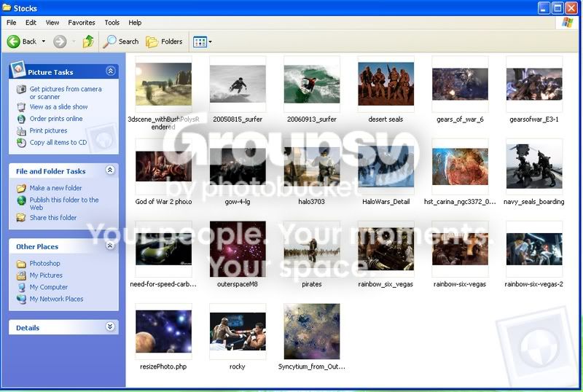Click the Photoshop folder icon

click(x=21, y=264)
